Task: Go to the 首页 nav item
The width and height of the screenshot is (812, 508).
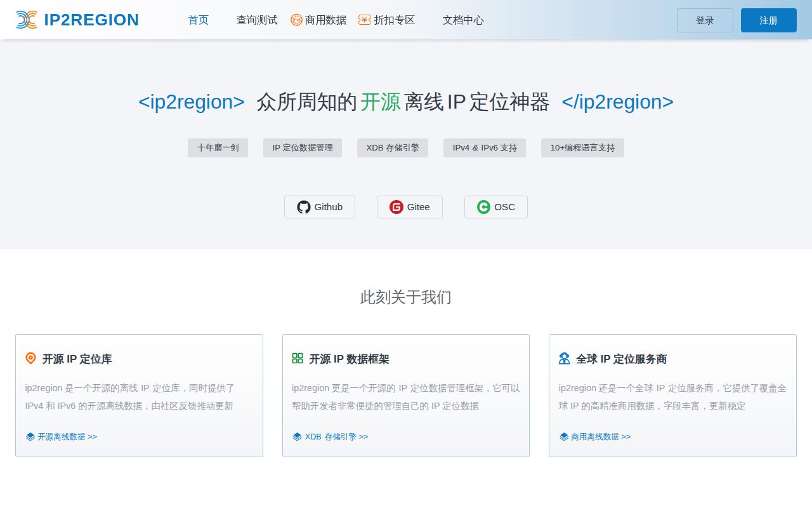Action: tap(199, 20)
